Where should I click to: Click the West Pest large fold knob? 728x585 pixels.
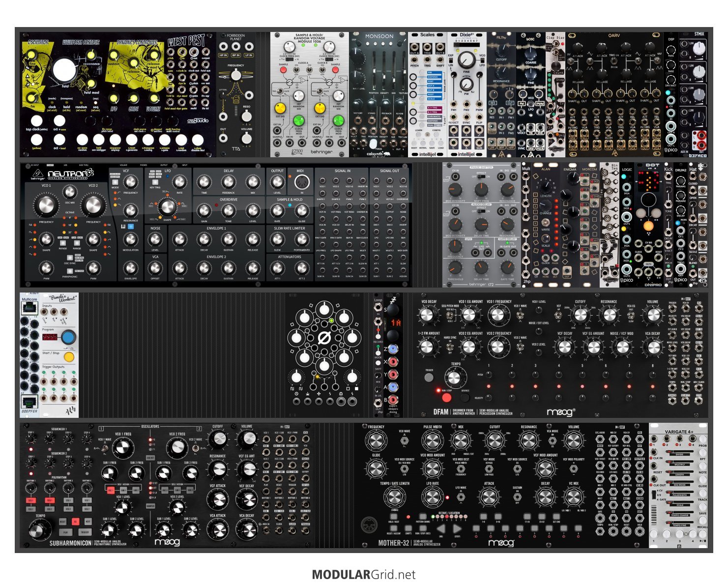pyautogui.click(x=64, y=70)
